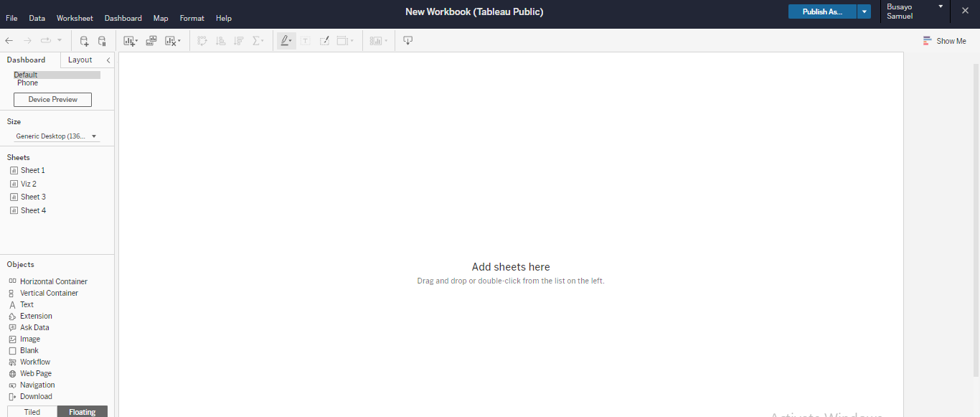The image size is (980, 417).
Task: Click the Pause Auto Updates cylinder icon
Action: (x=102, y=41)
